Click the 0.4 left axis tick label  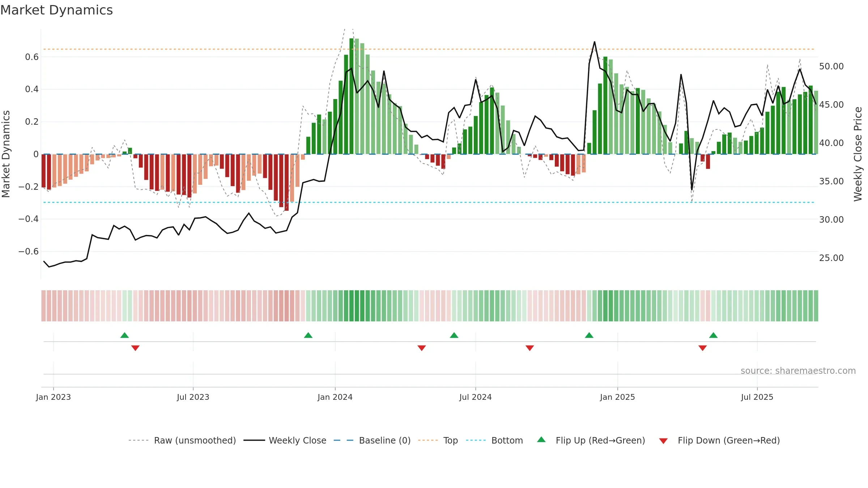coord(32,89)
